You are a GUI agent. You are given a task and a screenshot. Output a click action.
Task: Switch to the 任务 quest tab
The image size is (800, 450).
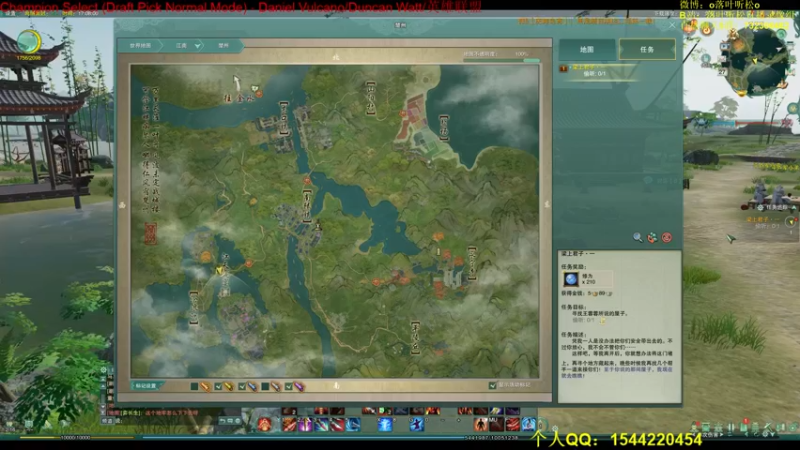(647, 49)
